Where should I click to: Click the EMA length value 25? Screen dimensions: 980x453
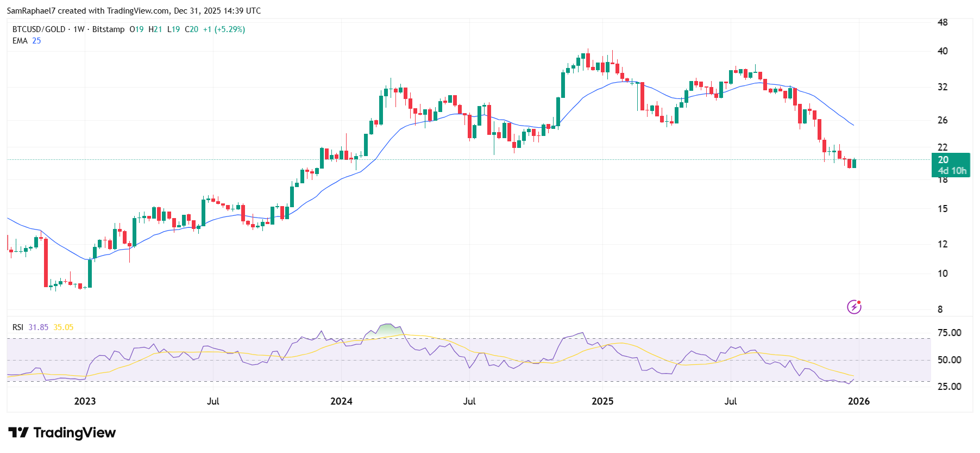[36, 41]
